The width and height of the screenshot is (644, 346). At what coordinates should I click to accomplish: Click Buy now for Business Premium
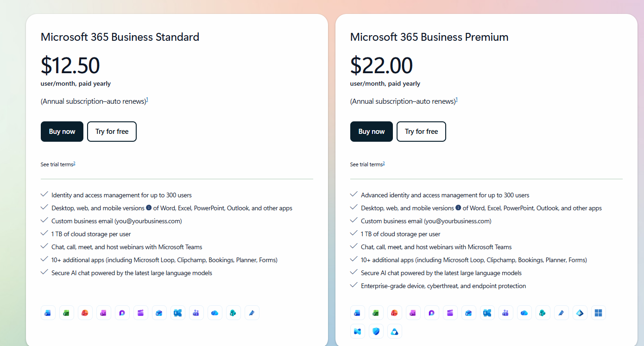pos(372,132)
